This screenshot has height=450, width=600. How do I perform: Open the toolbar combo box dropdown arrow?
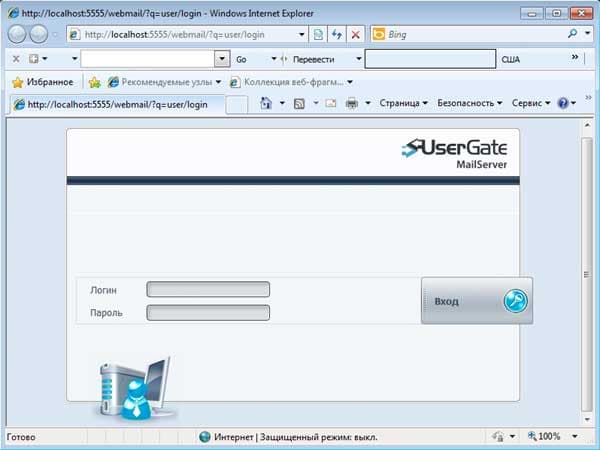pos(222,59)
